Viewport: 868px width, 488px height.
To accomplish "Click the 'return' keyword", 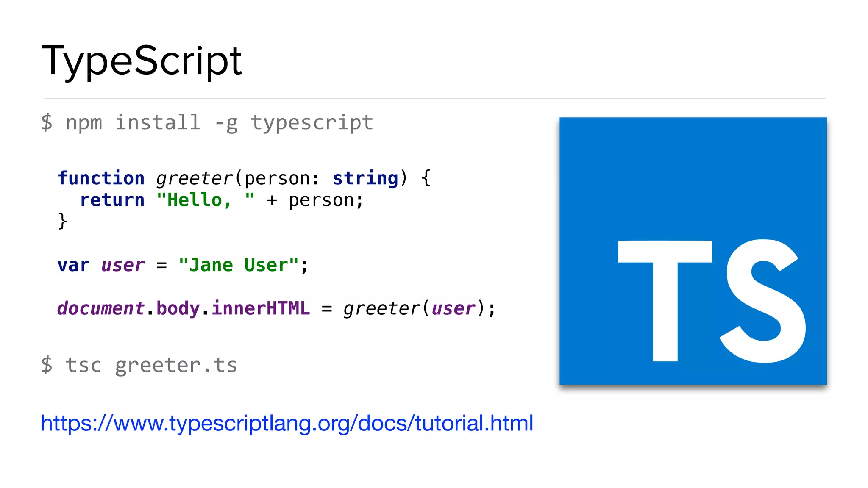I will click(112, 200).
